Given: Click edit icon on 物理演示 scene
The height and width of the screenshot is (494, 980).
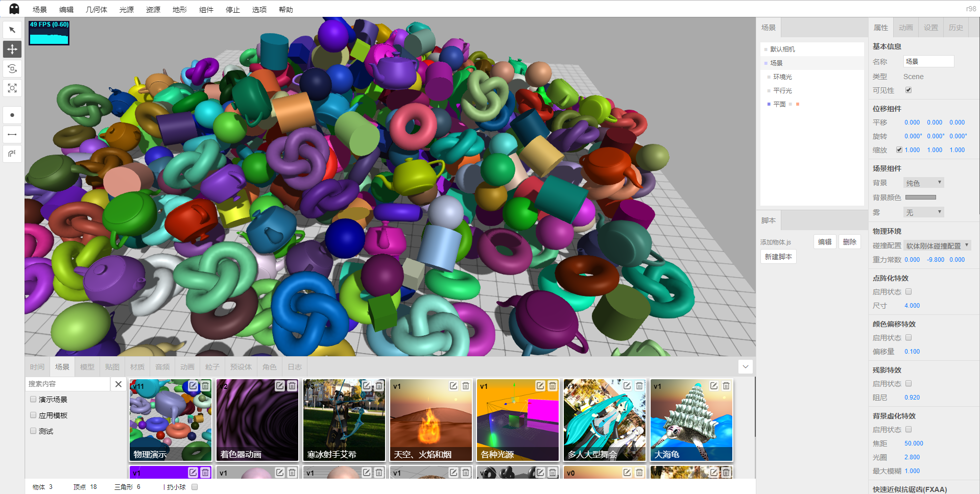Looking at the screenshot, I should 193,386.
